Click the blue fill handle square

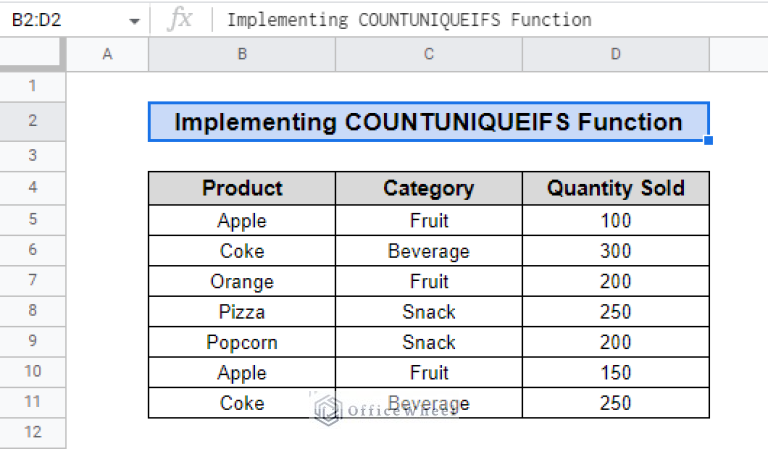tap(709, 141)
